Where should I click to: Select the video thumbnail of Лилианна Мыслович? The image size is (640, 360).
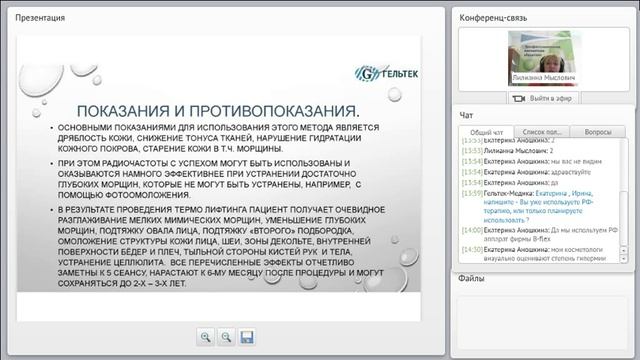pyautogui.click(x=544, y=58)
